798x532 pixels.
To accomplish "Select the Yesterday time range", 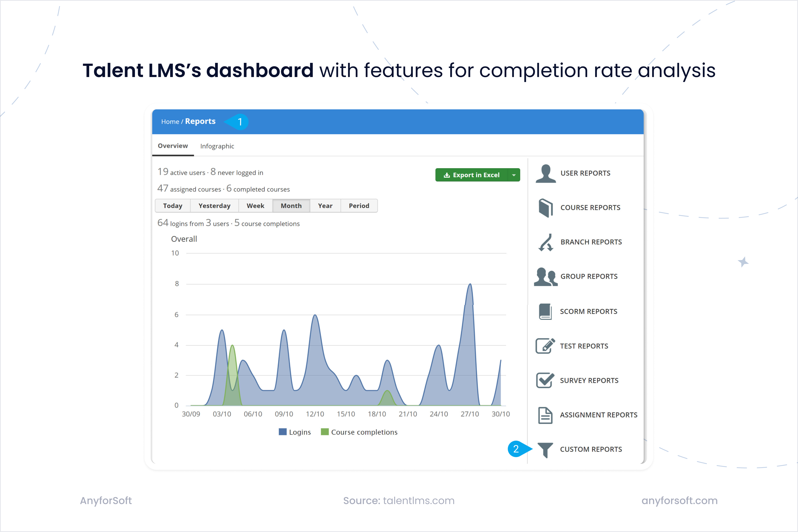I will (214, 206).
